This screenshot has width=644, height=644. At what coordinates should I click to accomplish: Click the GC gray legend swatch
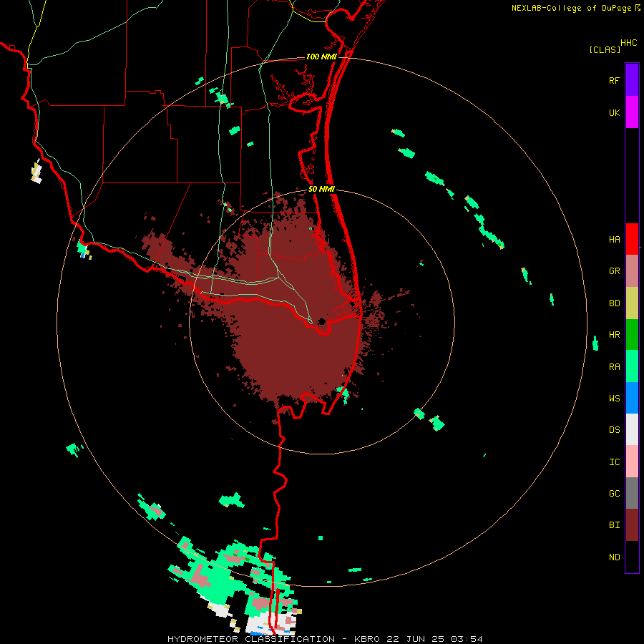click(632, 493)
